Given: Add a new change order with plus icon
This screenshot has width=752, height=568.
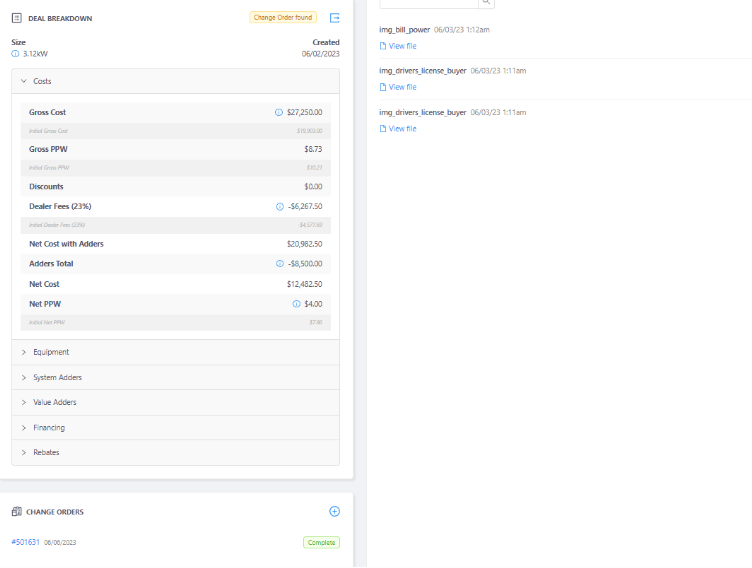Looking at the screenshot, I should 334,511.
